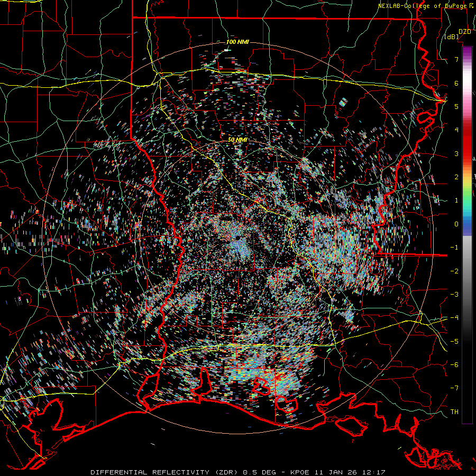476x476 pixels.
Task: Click the dense red echo cluster near the south coast
Action: pyautogui.click(x=279, y=377)
